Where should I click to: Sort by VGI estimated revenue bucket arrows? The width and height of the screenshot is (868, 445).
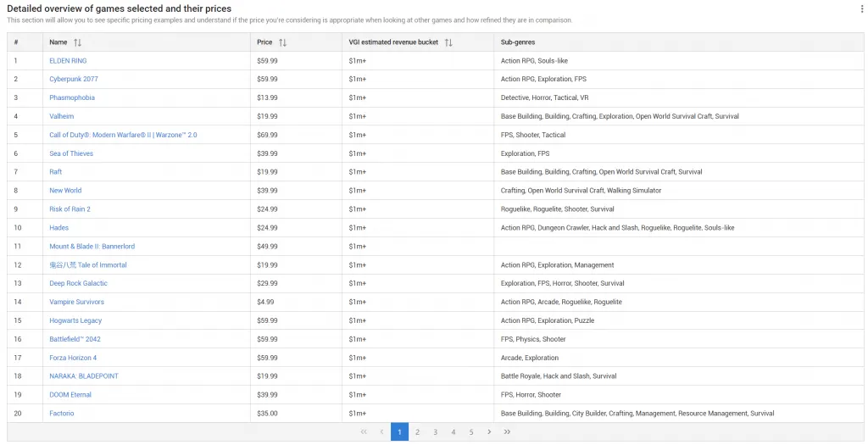(448, 42)
